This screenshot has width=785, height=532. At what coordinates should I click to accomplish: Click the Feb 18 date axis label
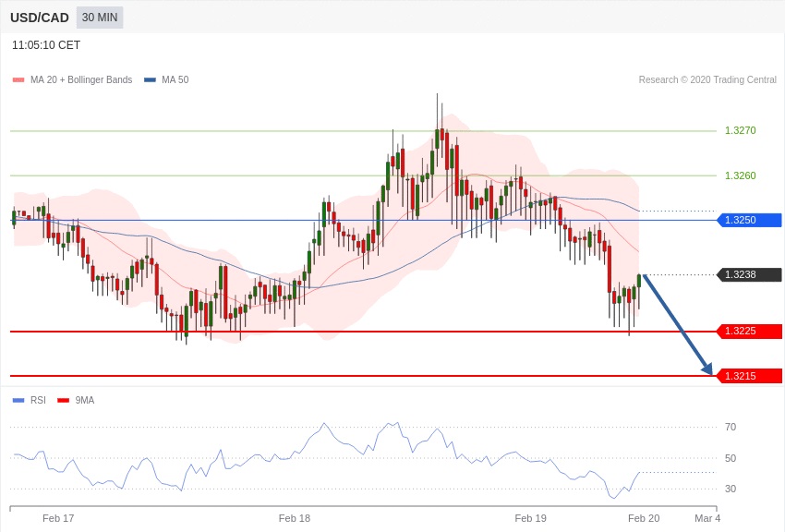point(295,518)
